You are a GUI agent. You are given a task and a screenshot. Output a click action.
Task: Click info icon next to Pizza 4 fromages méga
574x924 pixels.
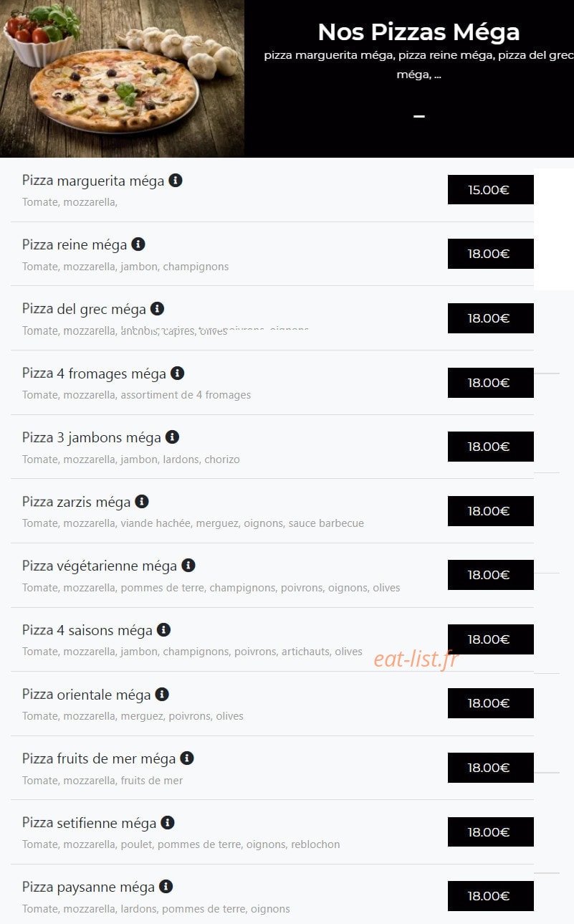coord(177,373)
